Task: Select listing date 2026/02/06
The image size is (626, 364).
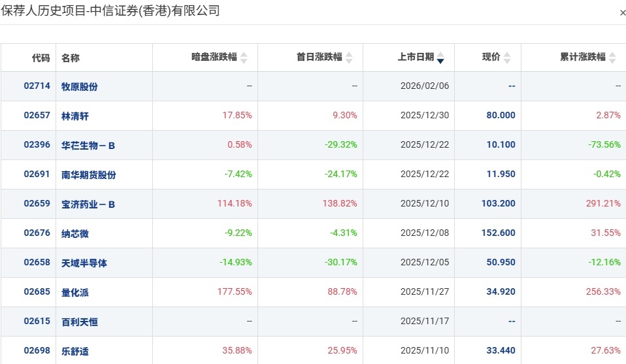Action: pyautogui.click(x=425, y=86)
